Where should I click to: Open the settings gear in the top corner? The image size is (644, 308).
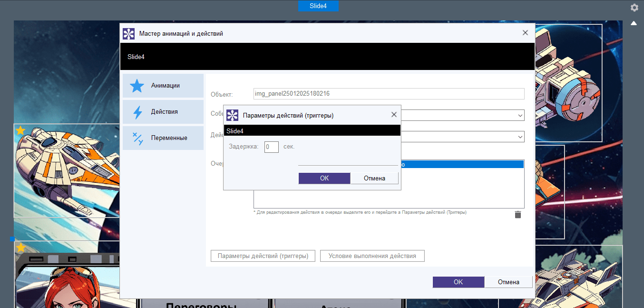point(634,8)
